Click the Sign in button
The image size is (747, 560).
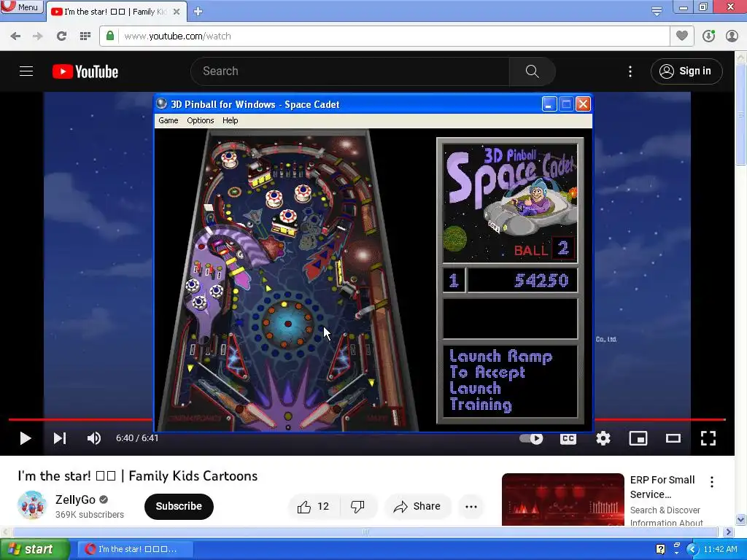686,71
